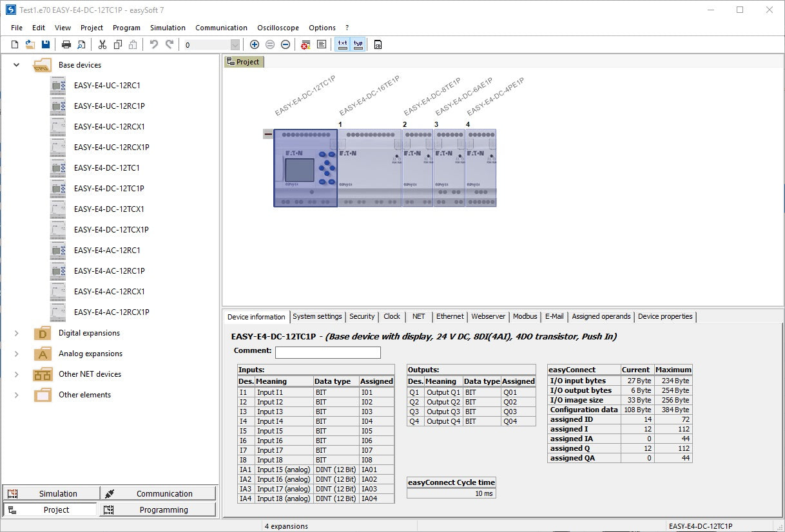Open Device properties tab

[665, 316]
